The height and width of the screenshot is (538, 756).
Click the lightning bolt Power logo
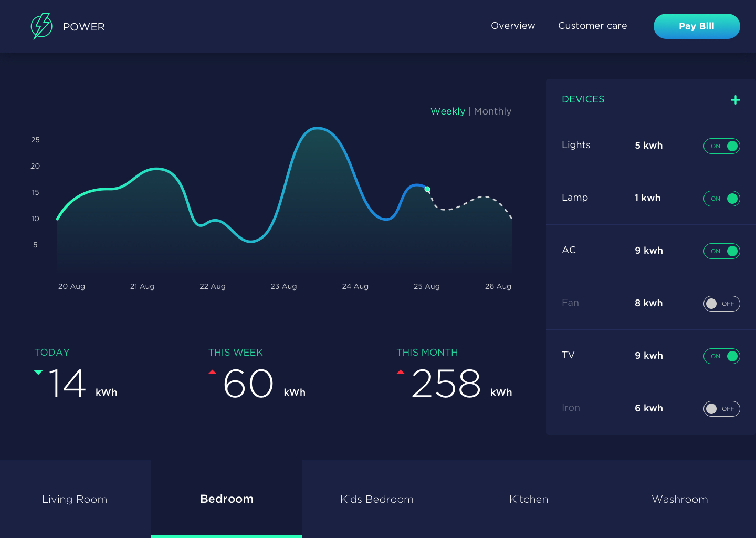point(41,26)
